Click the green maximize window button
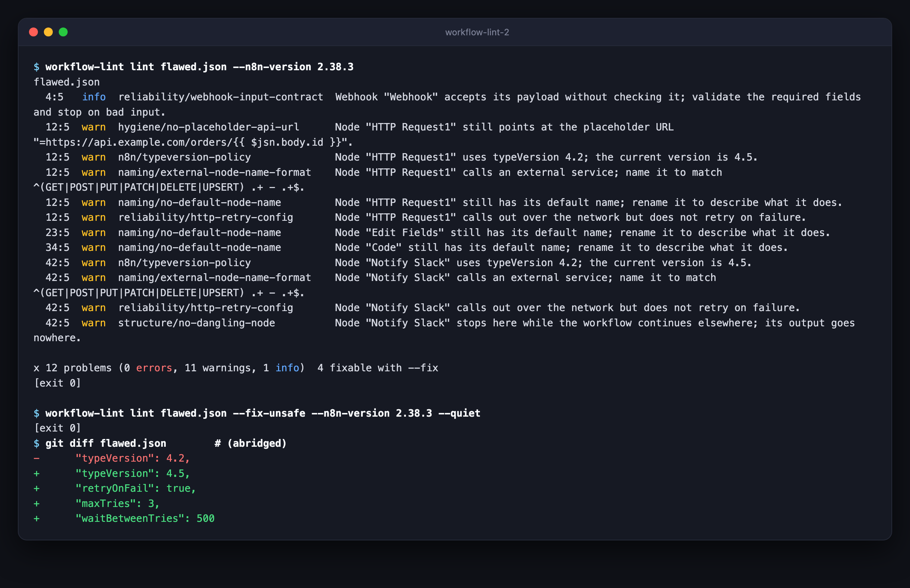The image size is (910, 588). 64,32
